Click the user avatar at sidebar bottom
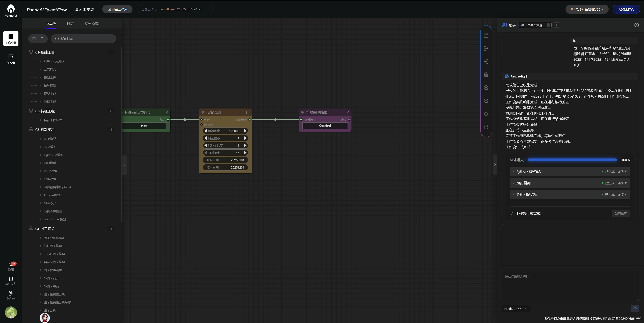This screenshot has width=644, height=323. coord(11,312)
